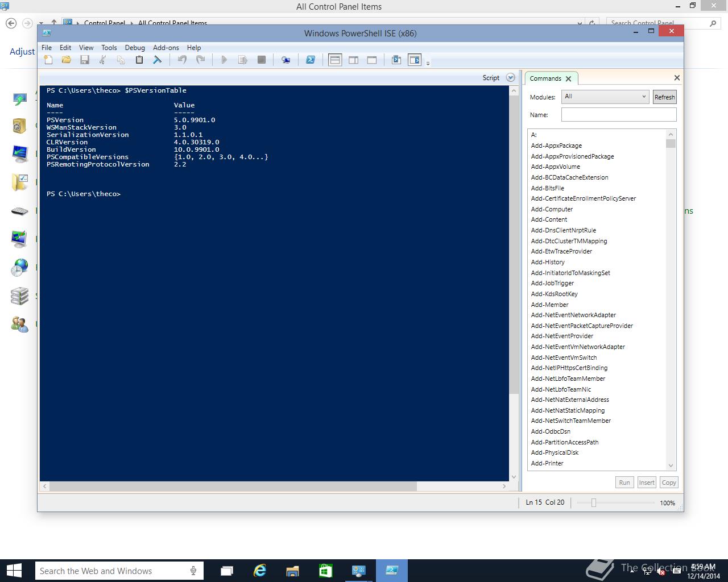Click the Refresh button

pyautogui.click(x=664, y=97)
